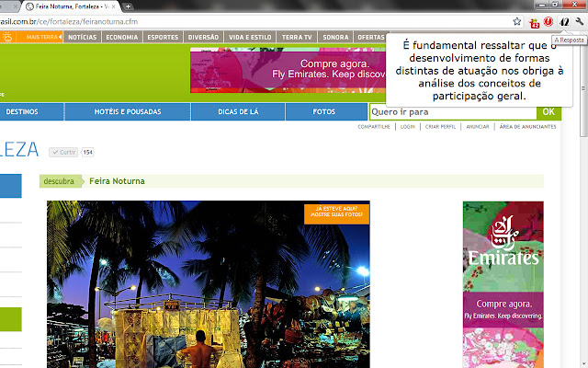Select the Esportes menu item
The height and width of the screenshot is (368, 588).
(163, 38)
